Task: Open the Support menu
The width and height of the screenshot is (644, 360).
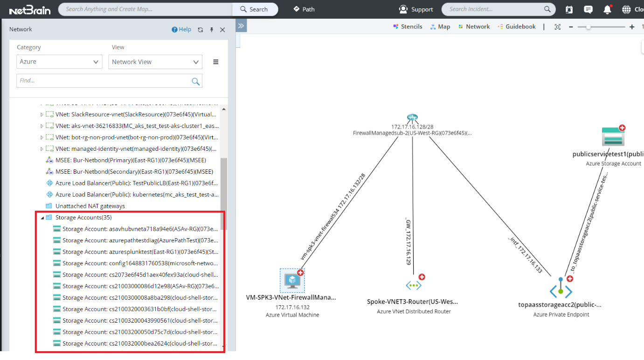Action: pos(416,9)
